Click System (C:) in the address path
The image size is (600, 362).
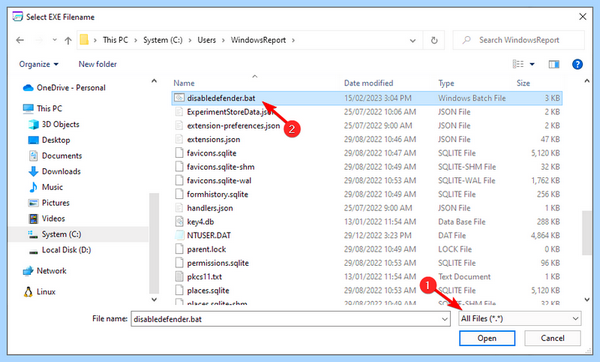[163, 40]
